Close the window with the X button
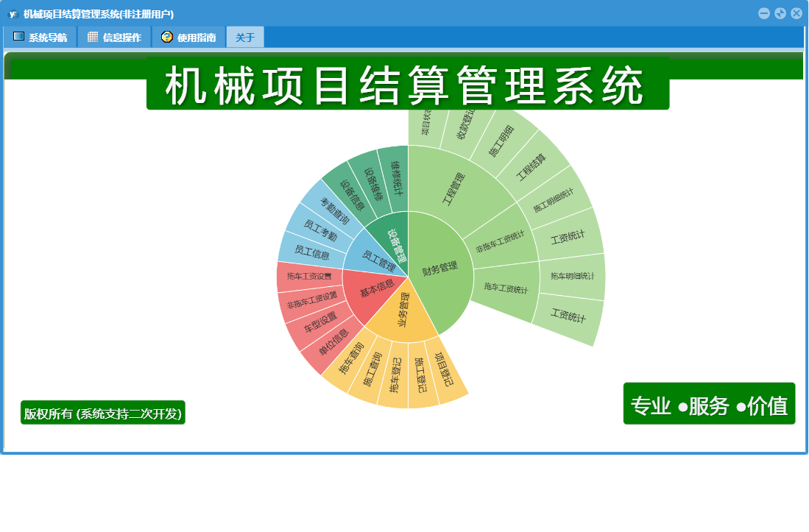 pos(796,13)
